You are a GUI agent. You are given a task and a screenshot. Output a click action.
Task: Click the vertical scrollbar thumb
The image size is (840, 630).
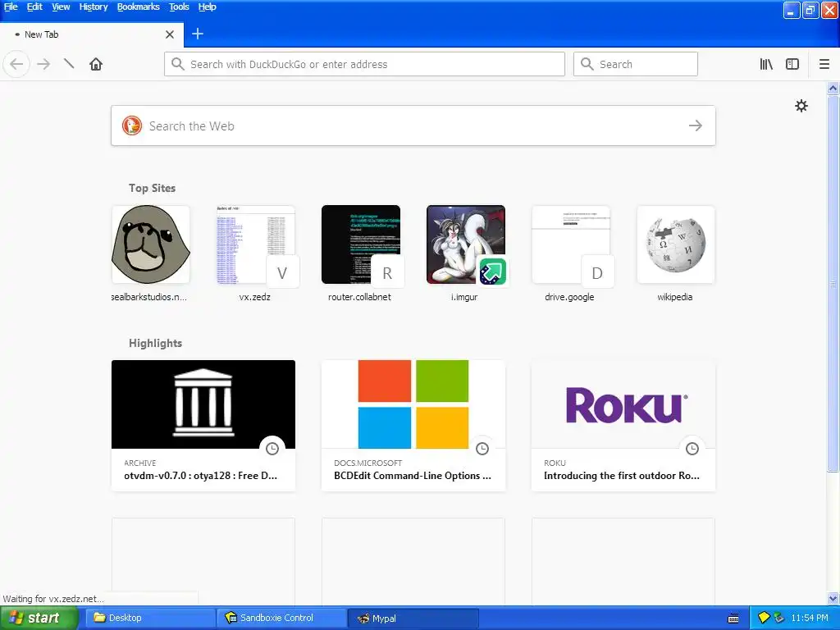click(x=833, y=283)
